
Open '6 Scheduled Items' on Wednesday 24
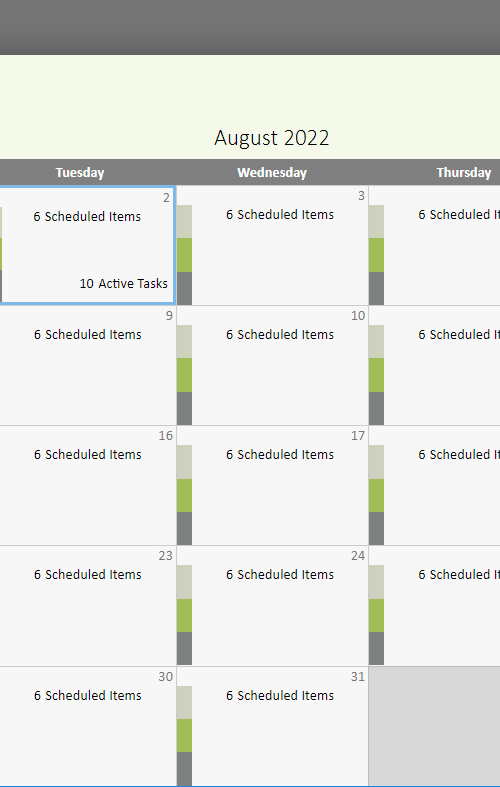click(x=280, y=575)
